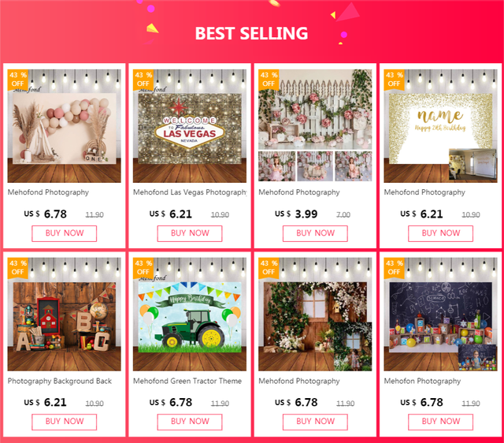Click the 43% OFF badge on balloon backdrop
504x443 pixels.
[17, 80]
